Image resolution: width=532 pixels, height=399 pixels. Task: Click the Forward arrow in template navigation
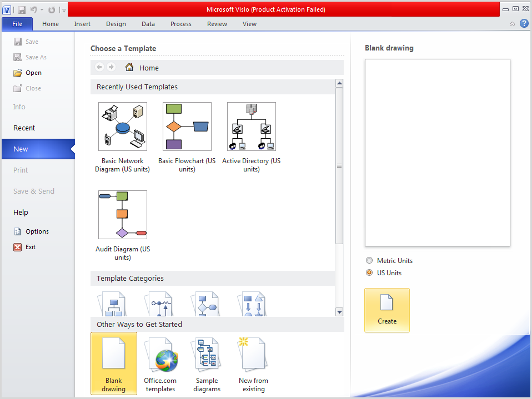coord(111,67)
